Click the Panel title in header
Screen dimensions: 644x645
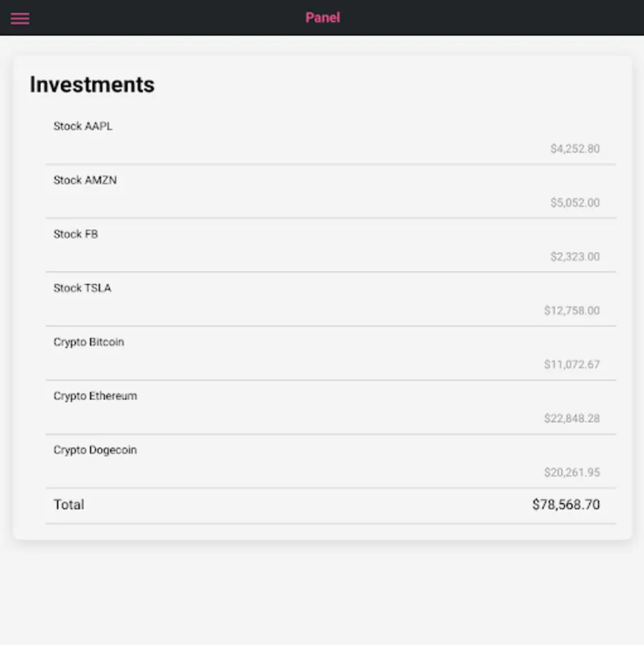pos(323,18)
